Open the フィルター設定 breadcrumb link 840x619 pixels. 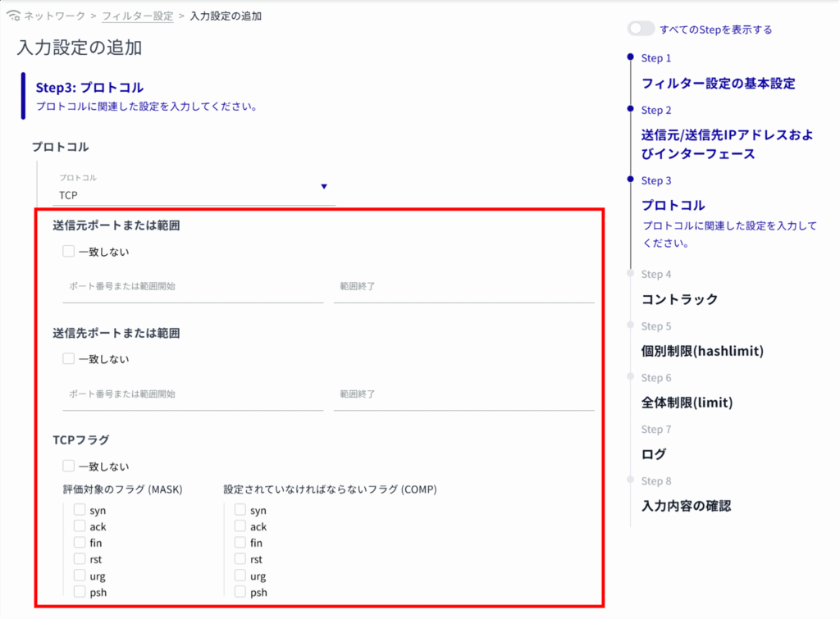(137, 16)
